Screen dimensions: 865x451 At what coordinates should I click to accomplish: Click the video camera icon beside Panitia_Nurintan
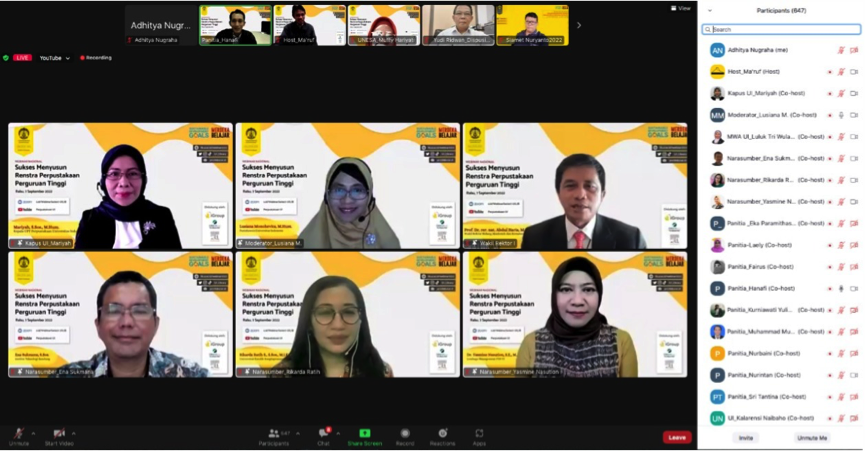[x=854, y=375]
